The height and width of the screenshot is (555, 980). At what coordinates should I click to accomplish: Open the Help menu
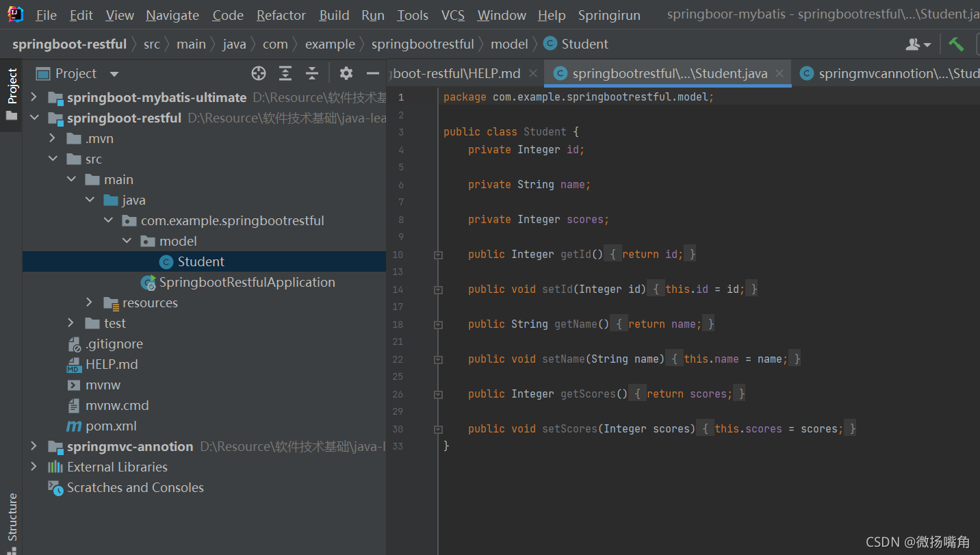(x=552, y=15)
